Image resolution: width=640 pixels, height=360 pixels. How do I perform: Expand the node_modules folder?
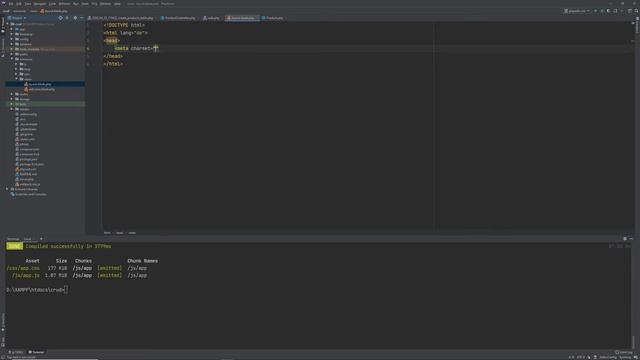12,49
